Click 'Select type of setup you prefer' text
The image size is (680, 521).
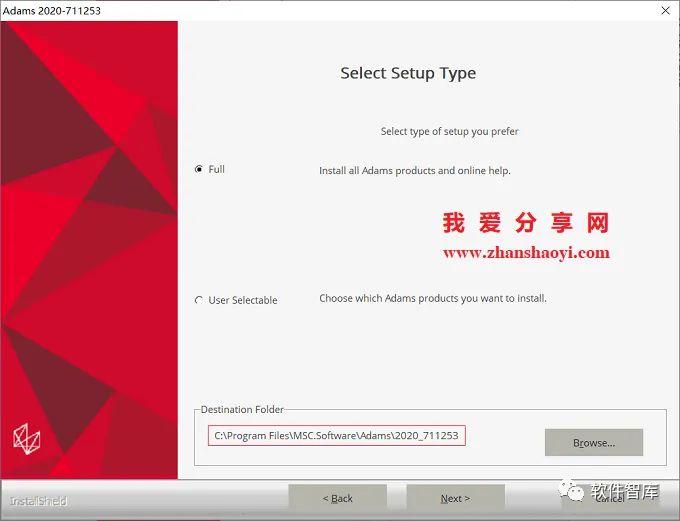coord(449,131)
